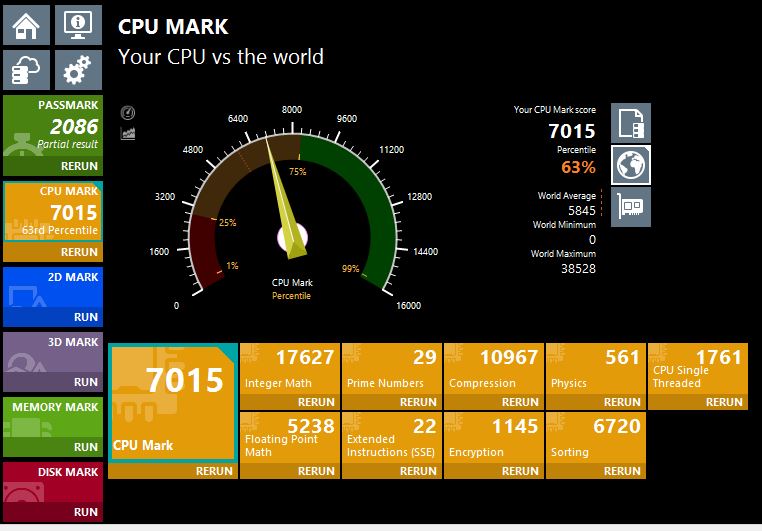Select the Compression 10967 tile
This screenshot has width=762, height=531.
[494, 369]
